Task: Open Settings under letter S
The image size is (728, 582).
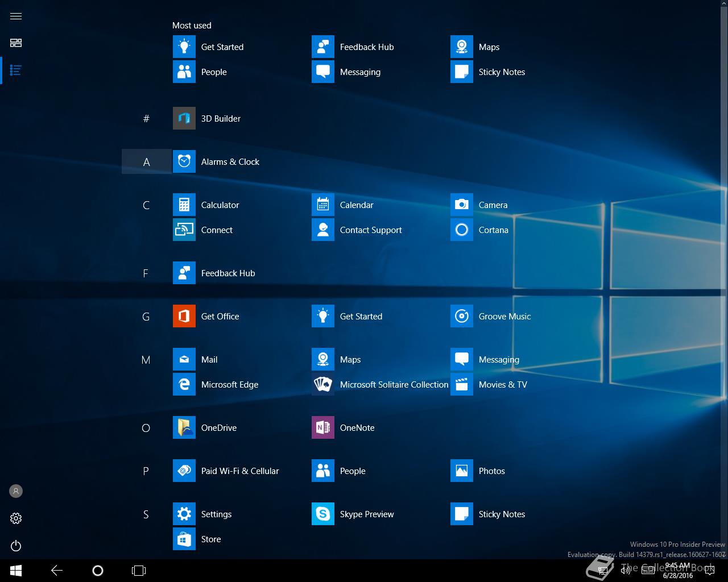Action: click(x=184, y=514)
